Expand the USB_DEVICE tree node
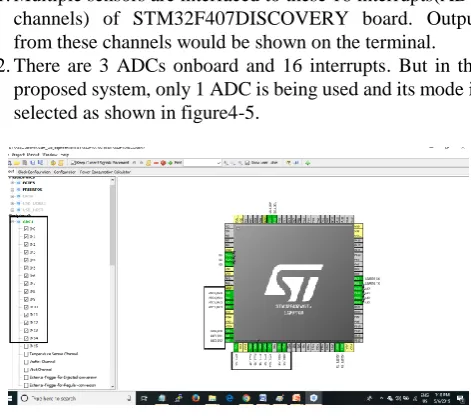Viewport: 471px width, 420px height. [12, 203]
